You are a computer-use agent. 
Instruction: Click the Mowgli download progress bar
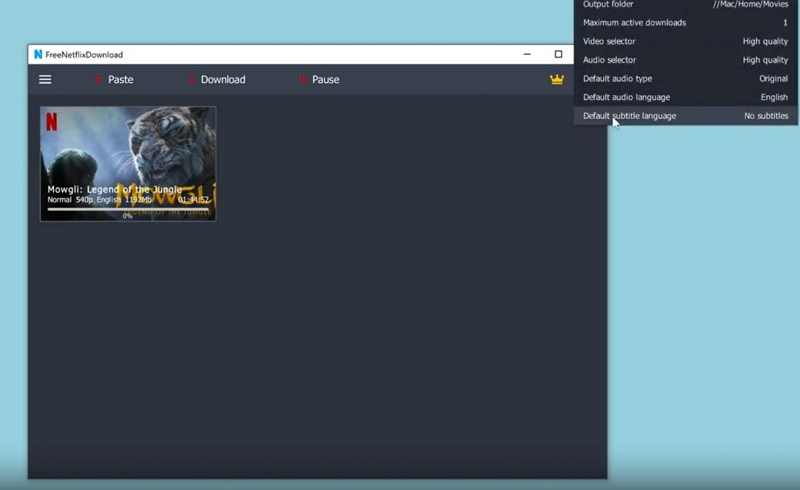coord(128,209)
